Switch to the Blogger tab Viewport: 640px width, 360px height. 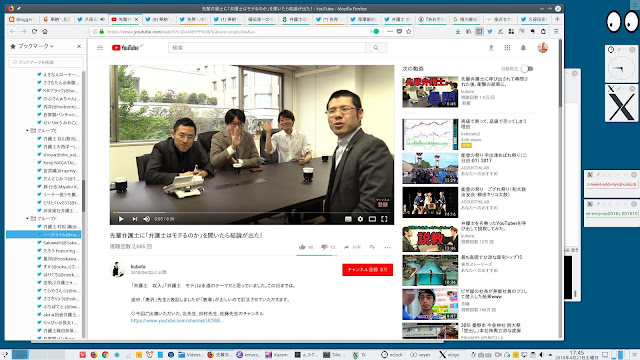point(23,19)
